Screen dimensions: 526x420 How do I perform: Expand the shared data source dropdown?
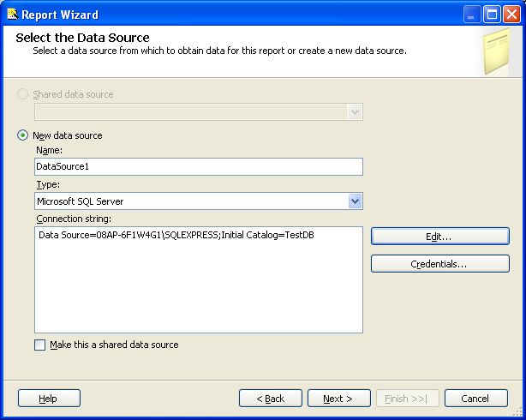(x=355, y=112)
